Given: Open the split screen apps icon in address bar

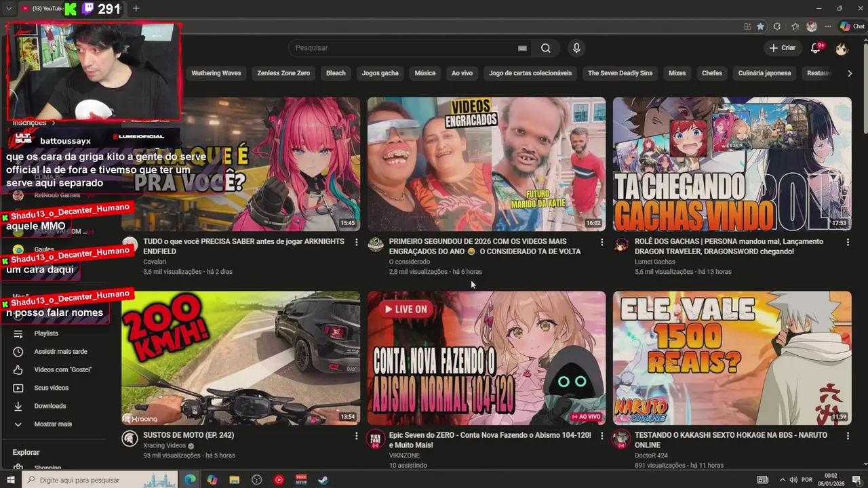Looking at the screenshot, I should (x=748, y=26).
